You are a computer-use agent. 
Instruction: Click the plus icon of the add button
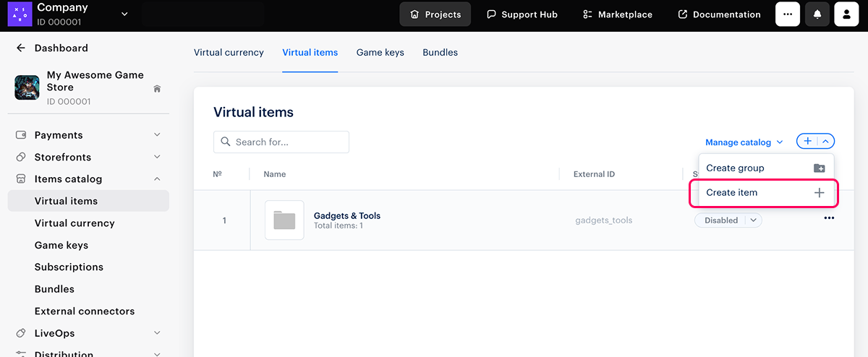[x=808, y=142]
